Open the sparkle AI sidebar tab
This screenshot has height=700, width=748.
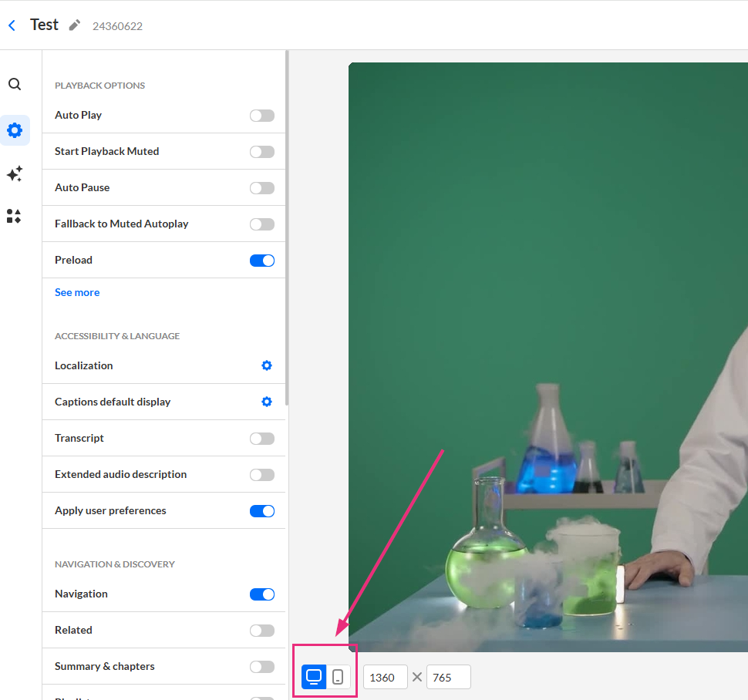pos(15,173)
